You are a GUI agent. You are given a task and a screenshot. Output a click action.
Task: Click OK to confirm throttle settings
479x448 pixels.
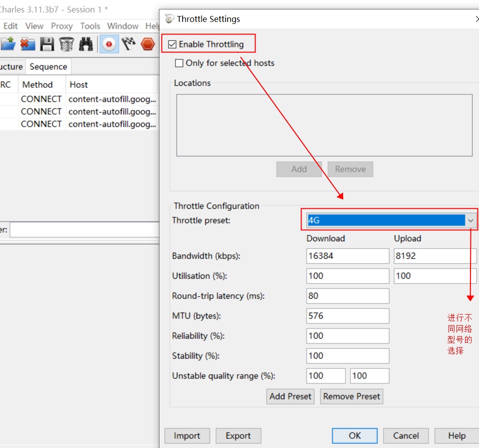pyautogui.click(x=354, y=436)
